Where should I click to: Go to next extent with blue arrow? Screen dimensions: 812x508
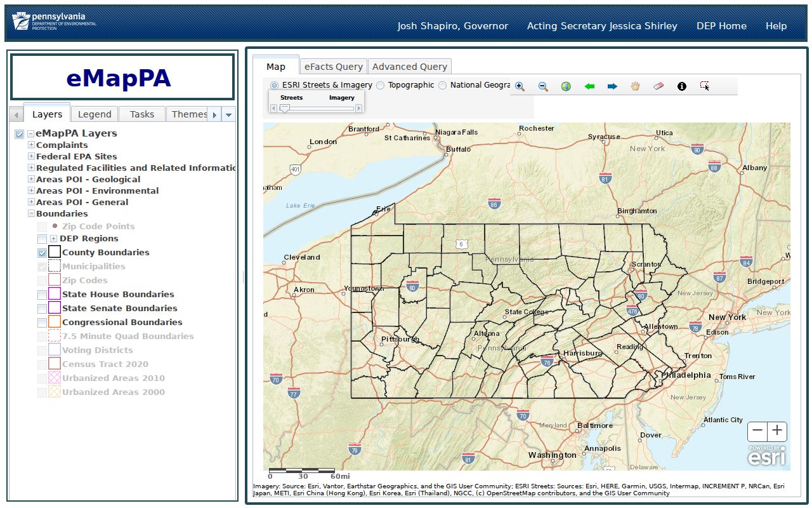tap(612, 86)
